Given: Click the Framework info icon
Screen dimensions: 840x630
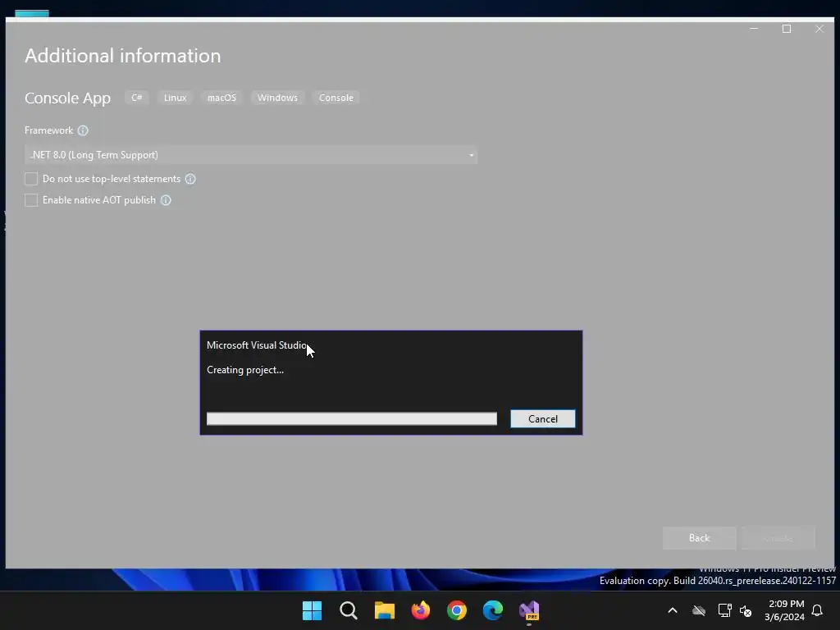Looking at the screenshot, I should 83,130.
